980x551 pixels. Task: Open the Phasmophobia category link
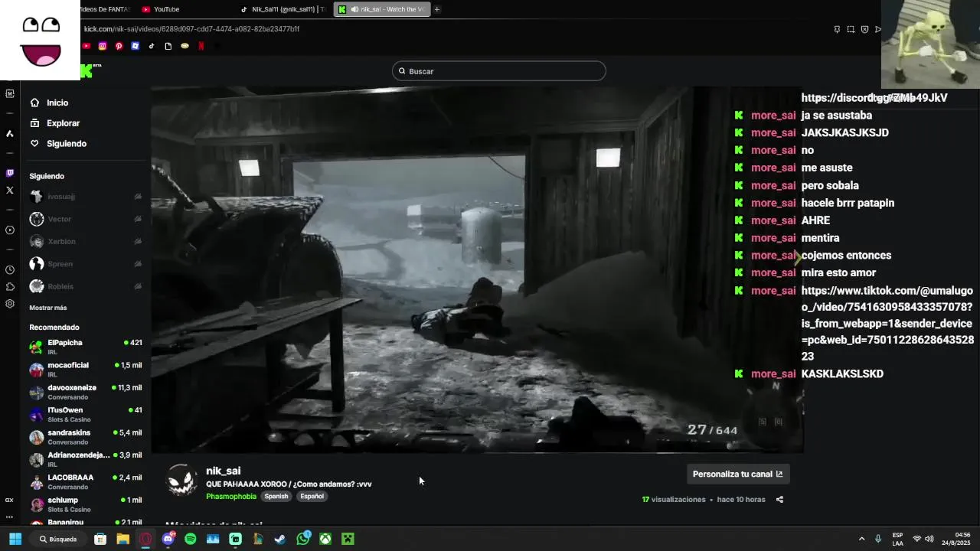click(x=231, y=497)
